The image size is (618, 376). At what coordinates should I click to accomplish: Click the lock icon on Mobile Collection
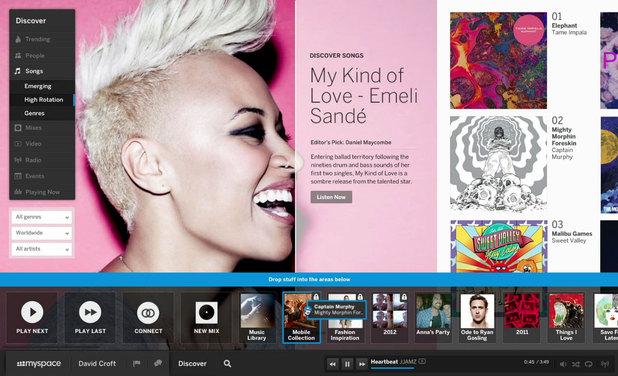(316, 297)
